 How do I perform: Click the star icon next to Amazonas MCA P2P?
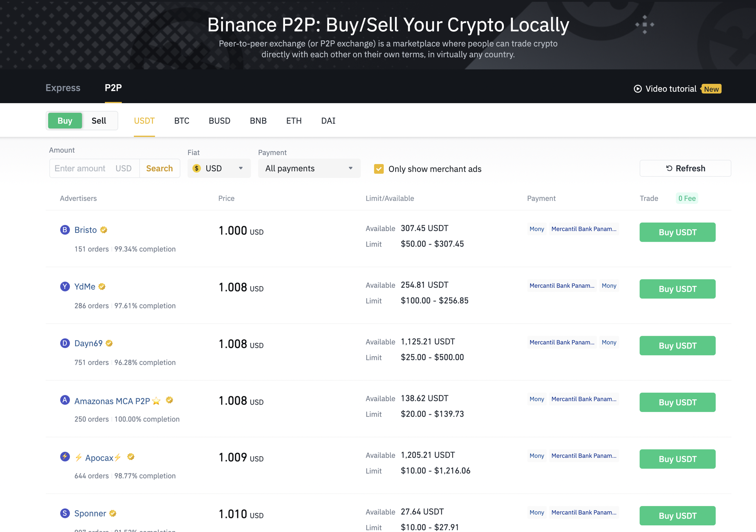pos(156,401)
